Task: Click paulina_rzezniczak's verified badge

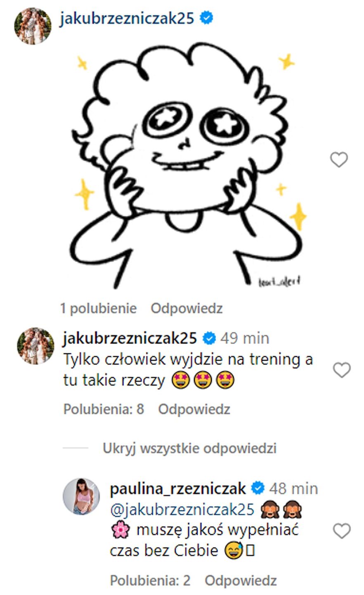Action: pyautogui.click(x=258, y=489)
